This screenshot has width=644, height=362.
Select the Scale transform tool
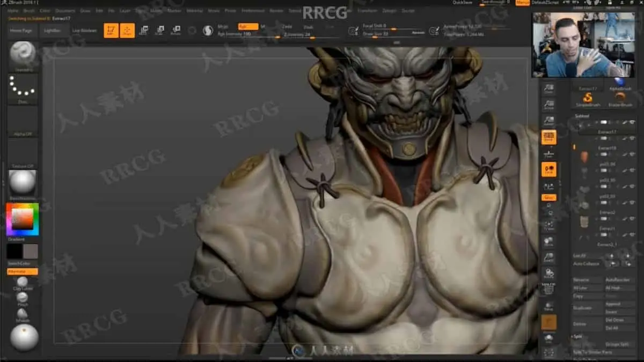159,31
